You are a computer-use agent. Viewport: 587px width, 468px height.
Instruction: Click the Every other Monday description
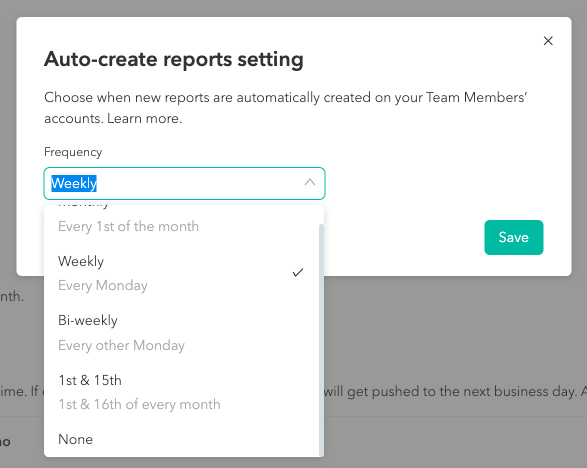pos(122,345)
